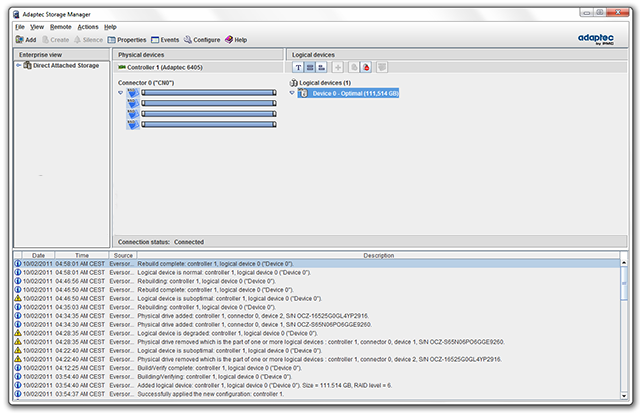The height and width of the screenshot is (413, 640).
Task: Open the File menu
Action: coord(20,27)
